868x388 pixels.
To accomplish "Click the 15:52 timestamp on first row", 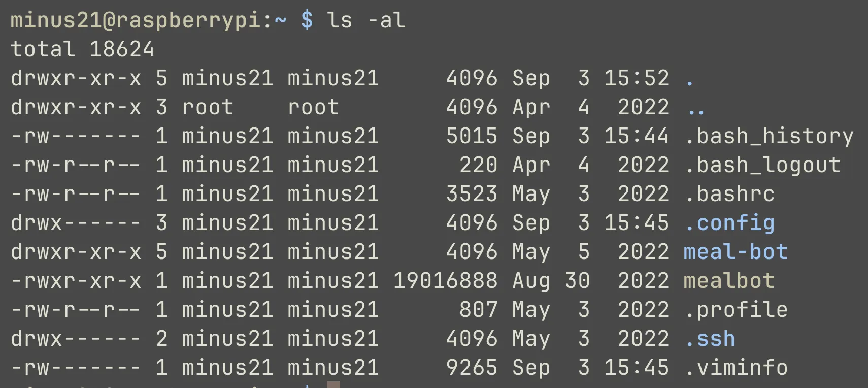I will (637, 78).
